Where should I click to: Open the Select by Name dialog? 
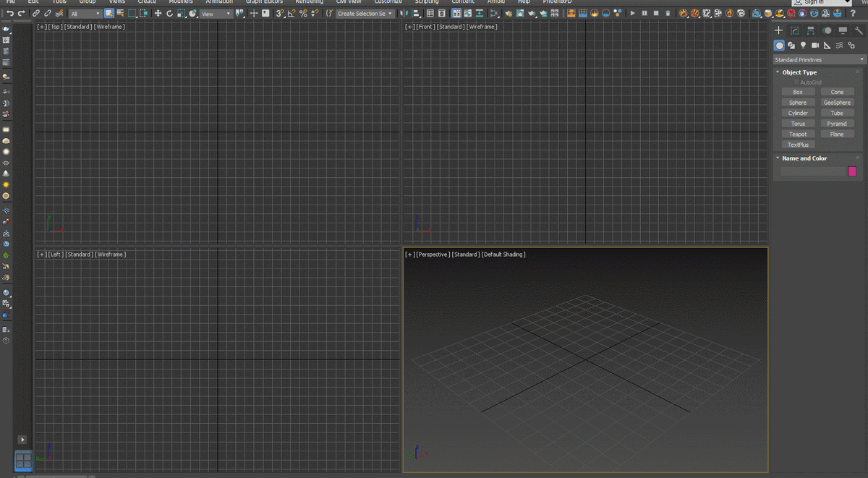click(x=121, y=13)
